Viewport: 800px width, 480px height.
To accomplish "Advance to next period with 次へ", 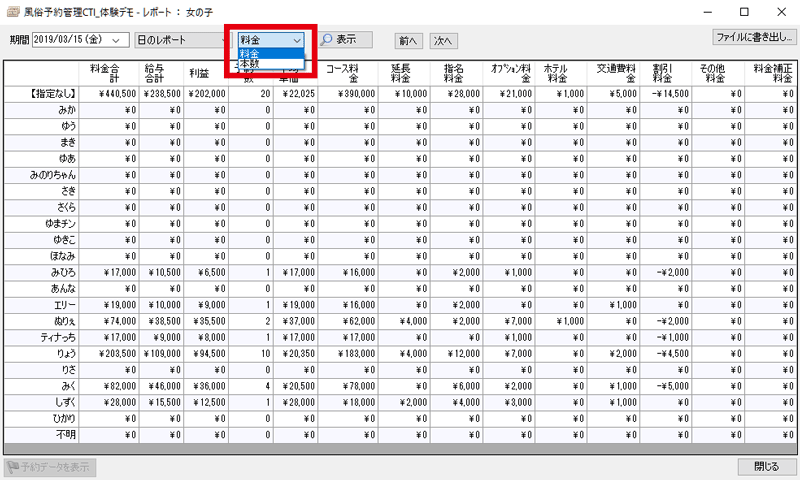I will tap(443, 41).
